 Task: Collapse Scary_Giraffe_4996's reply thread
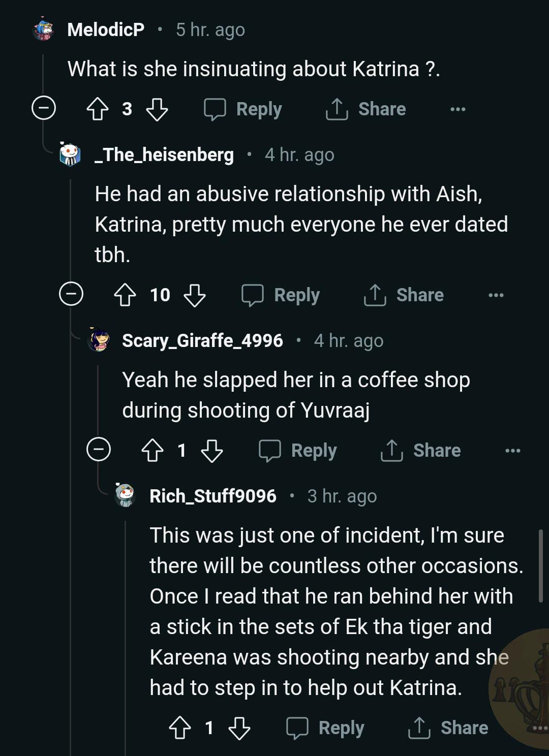coord(99,450)
